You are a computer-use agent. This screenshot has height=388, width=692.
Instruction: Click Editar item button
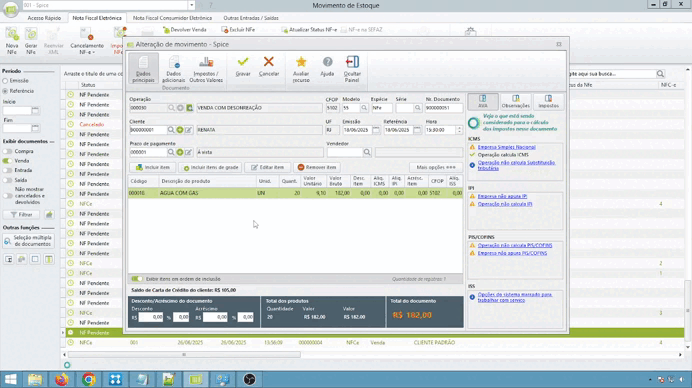267,167
